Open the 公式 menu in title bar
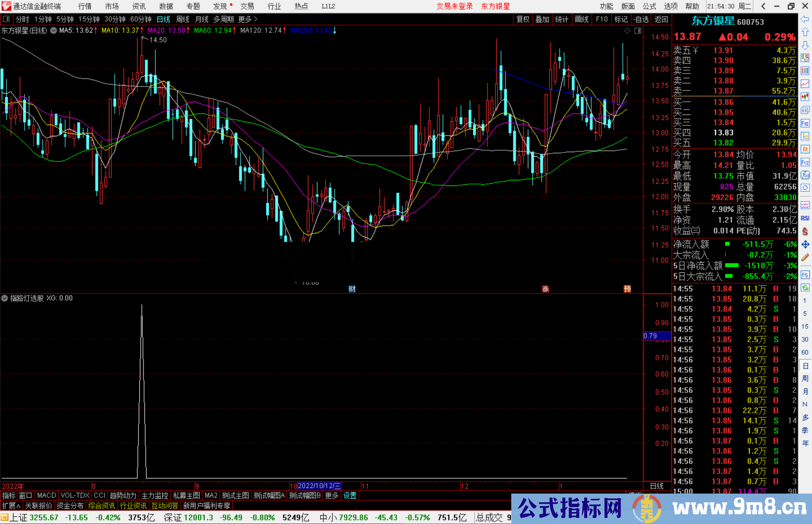The width and height of the screenshot is (812, 524). click(x=649, y=6)
